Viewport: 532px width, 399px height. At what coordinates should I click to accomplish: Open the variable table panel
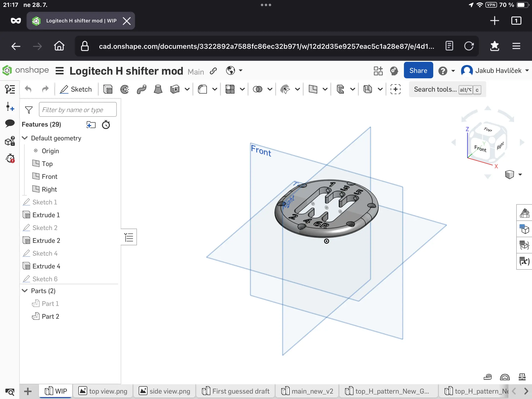pos(524,261)
